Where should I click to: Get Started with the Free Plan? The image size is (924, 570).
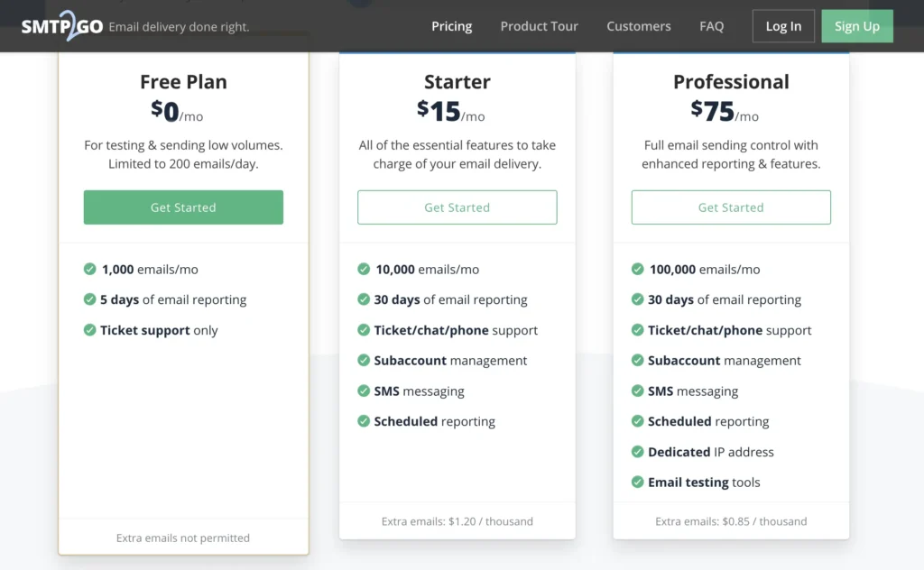click(x=183, y=207)
